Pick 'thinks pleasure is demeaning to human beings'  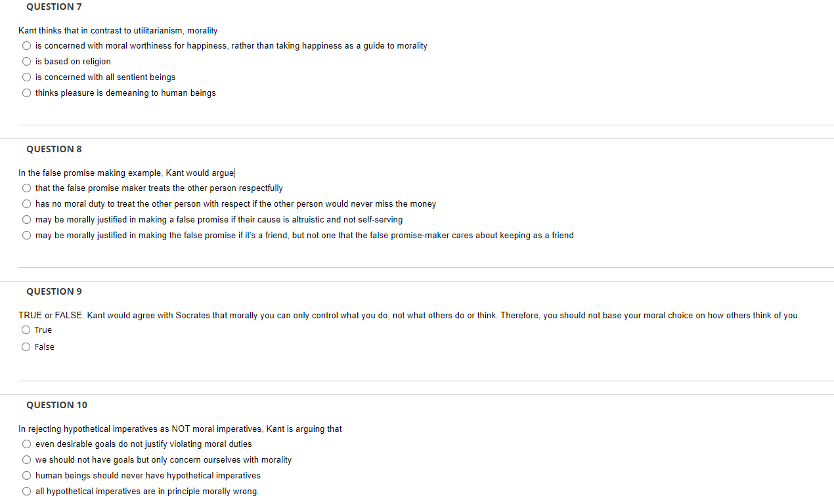pyautogui.click(x=26, y=93)
